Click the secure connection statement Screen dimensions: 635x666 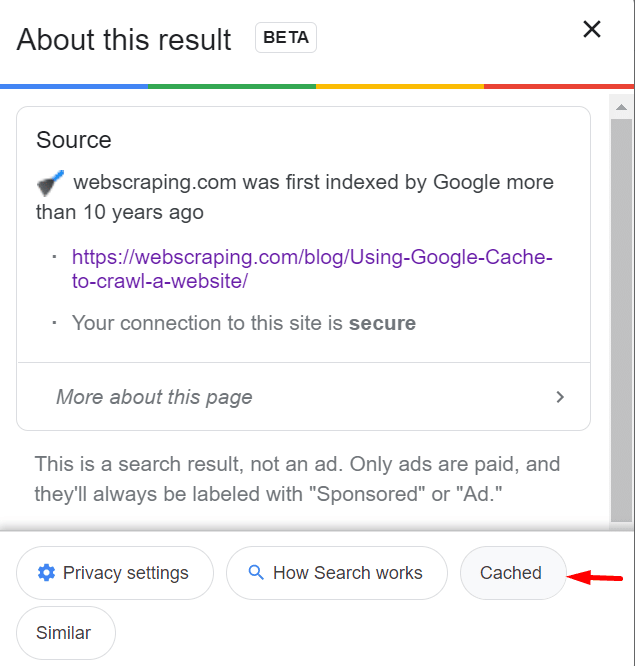coord(244,323)
